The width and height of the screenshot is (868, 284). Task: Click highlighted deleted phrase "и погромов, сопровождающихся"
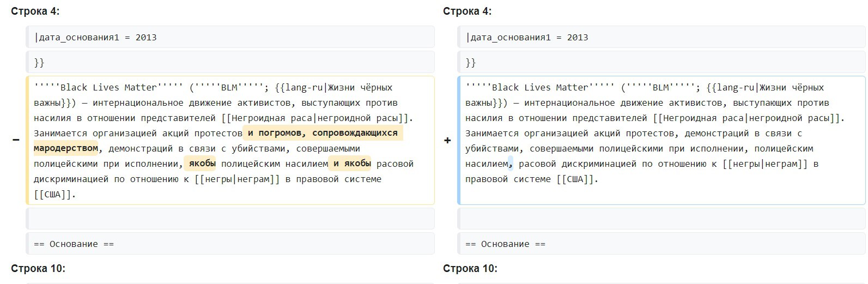(x=323, y=133)
